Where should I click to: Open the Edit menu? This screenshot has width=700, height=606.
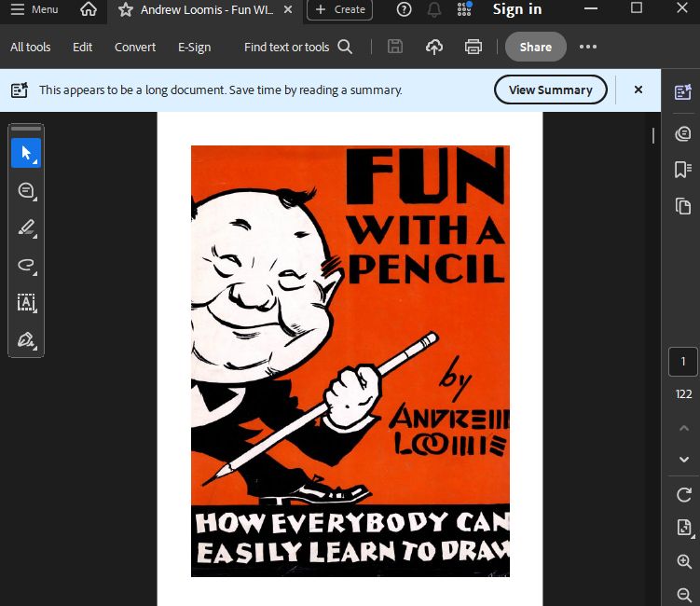[83, 47]
